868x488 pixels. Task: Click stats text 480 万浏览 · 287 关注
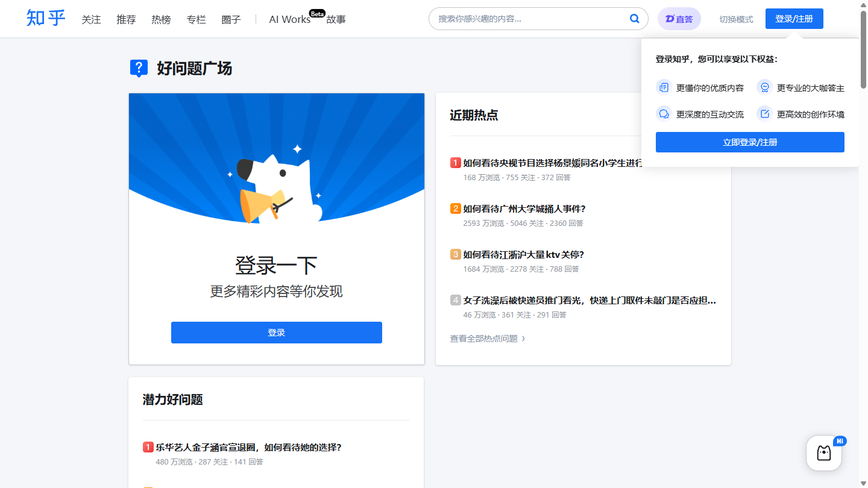coord(209,461)
